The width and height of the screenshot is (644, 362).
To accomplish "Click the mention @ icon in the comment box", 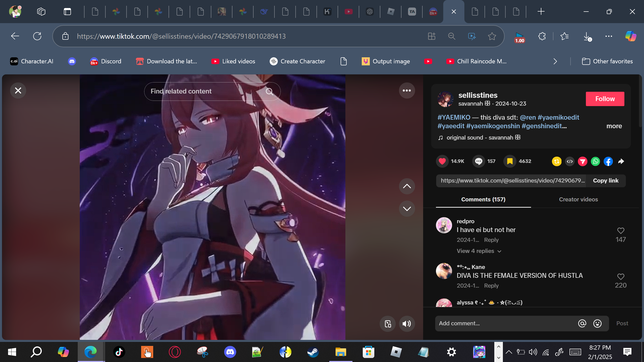I will 582,323.
